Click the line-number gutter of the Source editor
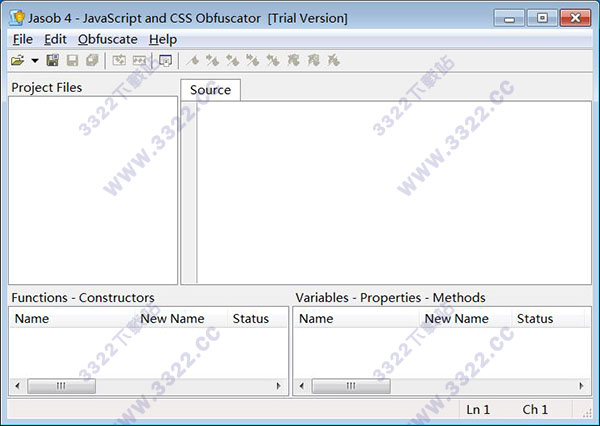 (189, 193)
